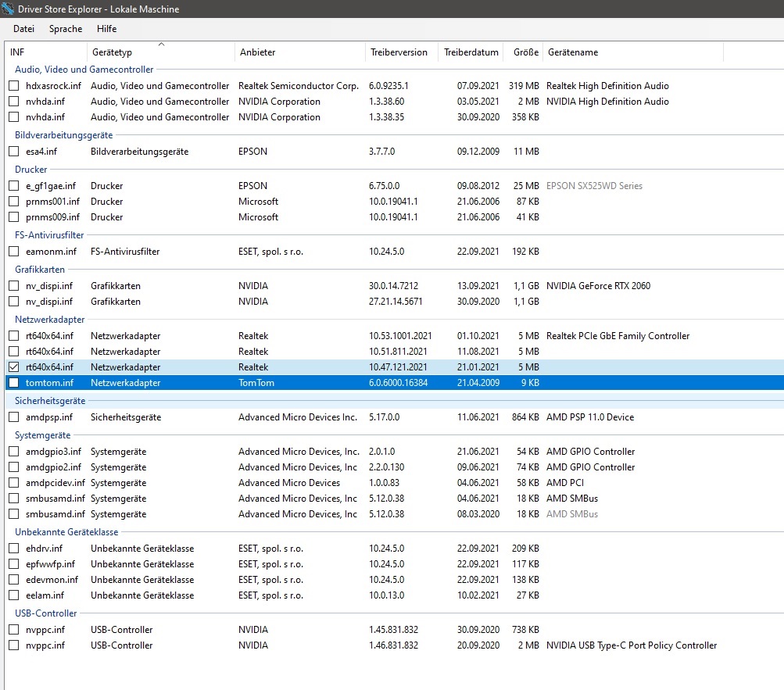Collapse the Grafikkarten group header
Screen dimensions: 784x690
pos(40,270)
